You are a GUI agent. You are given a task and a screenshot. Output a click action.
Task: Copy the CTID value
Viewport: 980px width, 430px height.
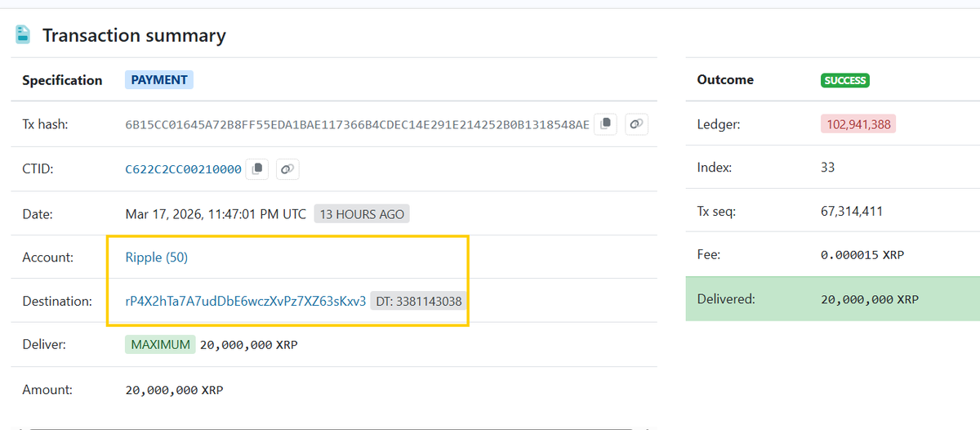[257, 169]
